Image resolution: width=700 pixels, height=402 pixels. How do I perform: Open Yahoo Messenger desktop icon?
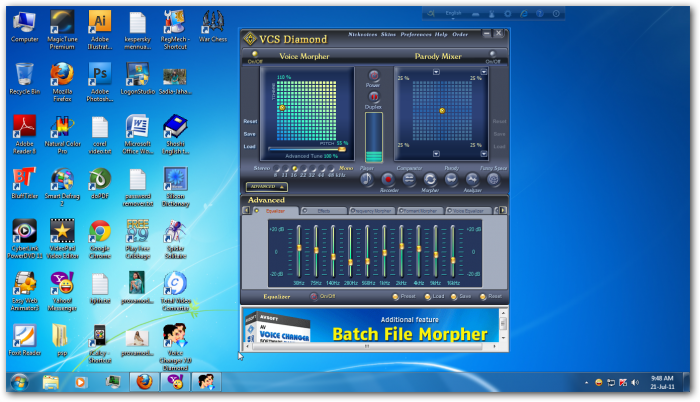click(62, 292)
